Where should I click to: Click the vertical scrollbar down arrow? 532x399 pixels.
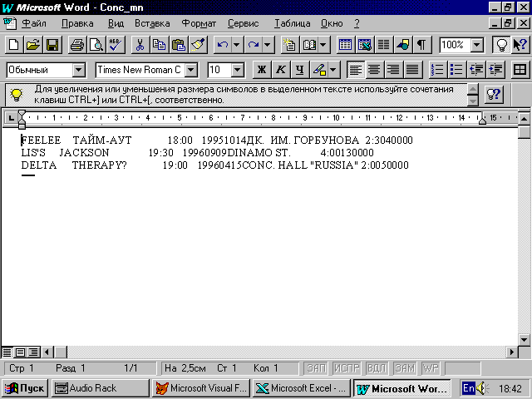click(524, 339)
